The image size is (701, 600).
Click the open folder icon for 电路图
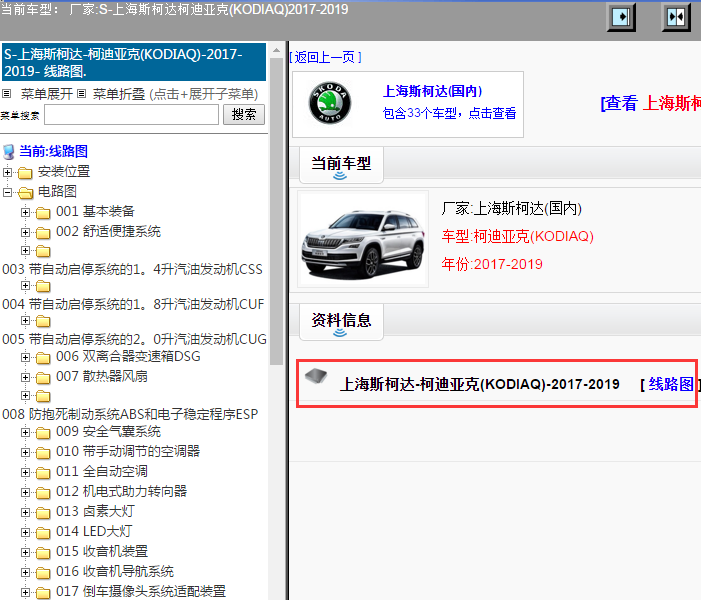click(x=25, y=192)
